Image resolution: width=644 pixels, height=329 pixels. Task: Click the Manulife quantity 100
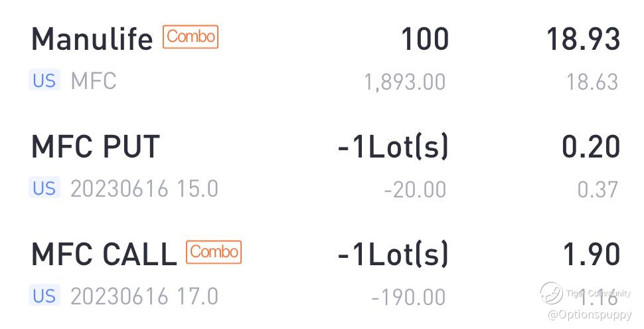coord(425,39)
